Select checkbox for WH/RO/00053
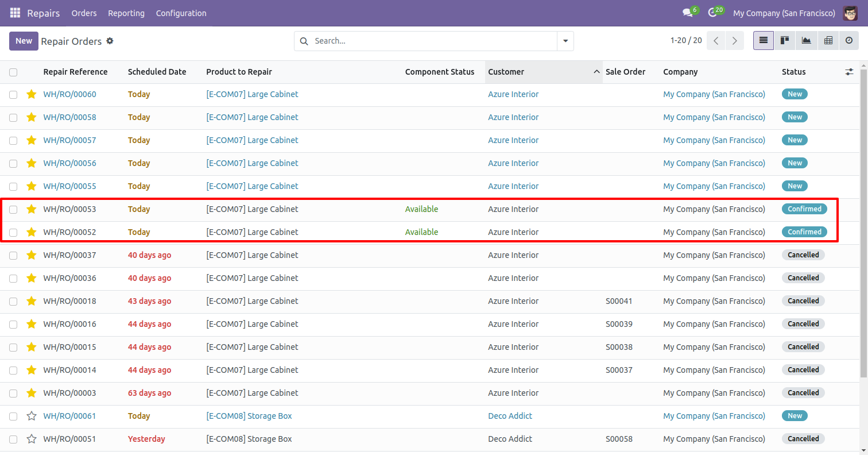This screenshot has width=868, height=455. coord(13,209)
